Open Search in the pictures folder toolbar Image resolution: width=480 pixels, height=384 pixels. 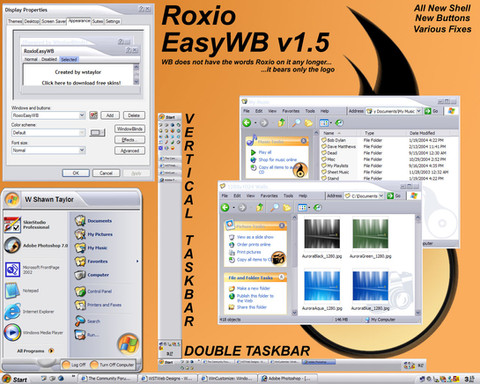click(x=275, y=207)
